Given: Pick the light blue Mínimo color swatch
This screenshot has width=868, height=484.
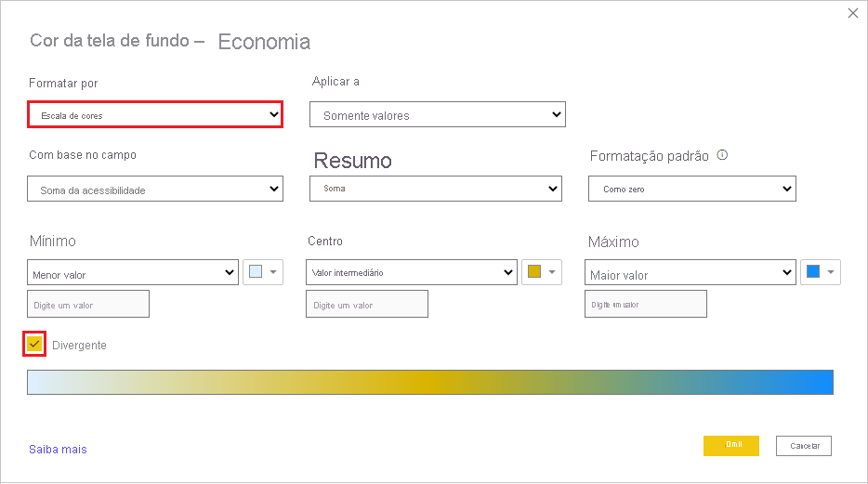Looking at the screenshot, I should 263,272.
